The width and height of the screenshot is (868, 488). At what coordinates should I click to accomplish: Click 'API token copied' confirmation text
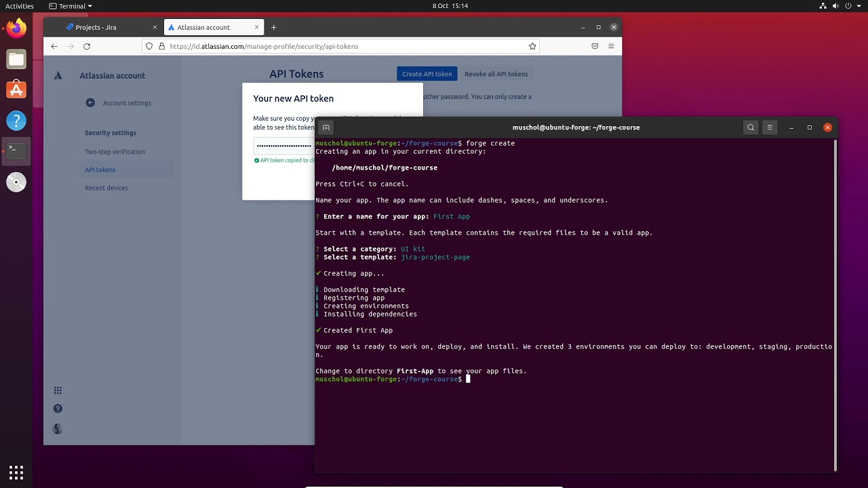pos(285,161)
